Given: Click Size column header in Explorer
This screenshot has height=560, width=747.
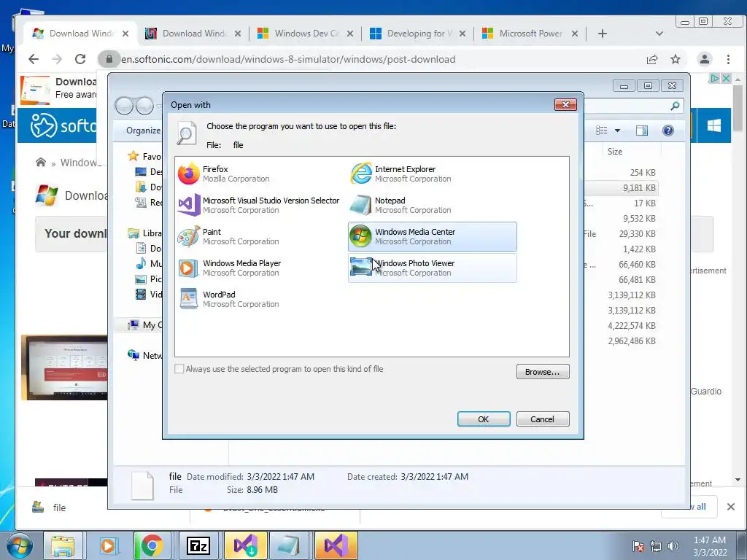Looking at the screenshot, I should tap(614, 152).
